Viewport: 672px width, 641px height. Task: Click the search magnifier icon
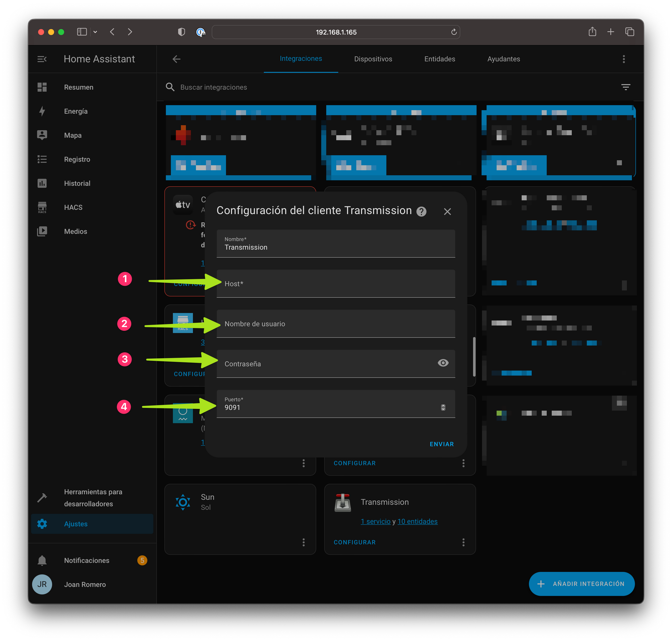pos(170,87)
